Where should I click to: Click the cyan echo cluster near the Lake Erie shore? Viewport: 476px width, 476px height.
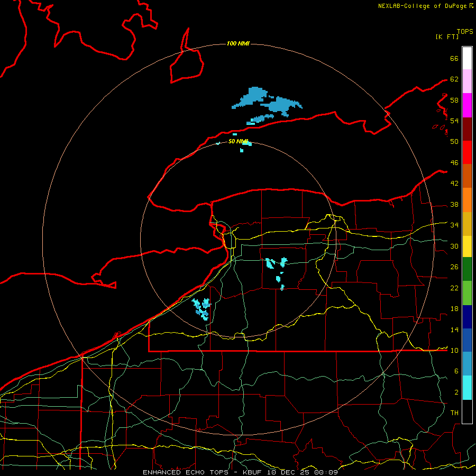click(x=202, y=309)
